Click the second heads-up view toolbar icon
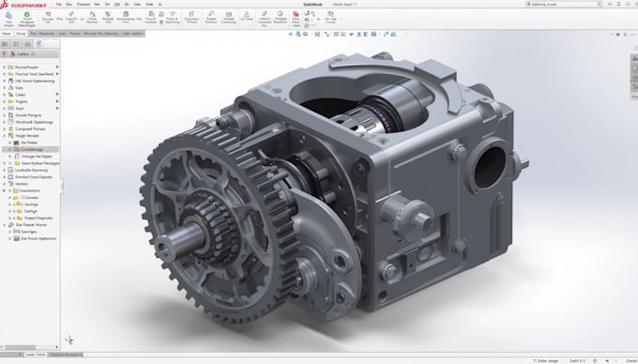This screenshot has width=638, height=364. [298, 34]
